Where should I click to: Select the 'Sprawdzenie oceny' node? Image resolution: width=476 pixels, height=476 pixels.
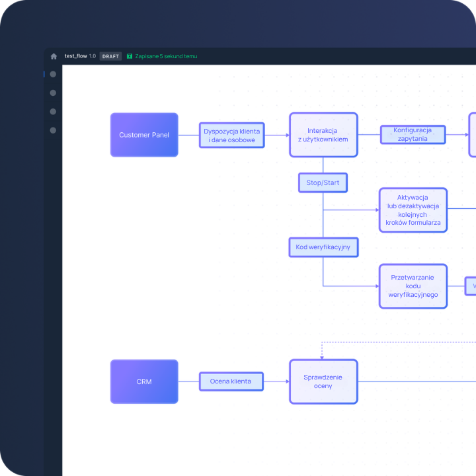click(x=323, y=381)
